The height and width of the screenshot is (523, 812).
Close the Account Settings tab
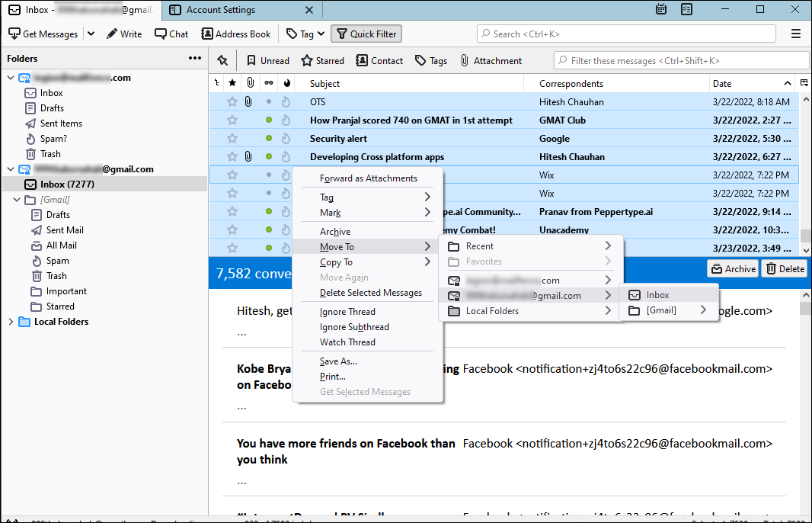[308, 10]
